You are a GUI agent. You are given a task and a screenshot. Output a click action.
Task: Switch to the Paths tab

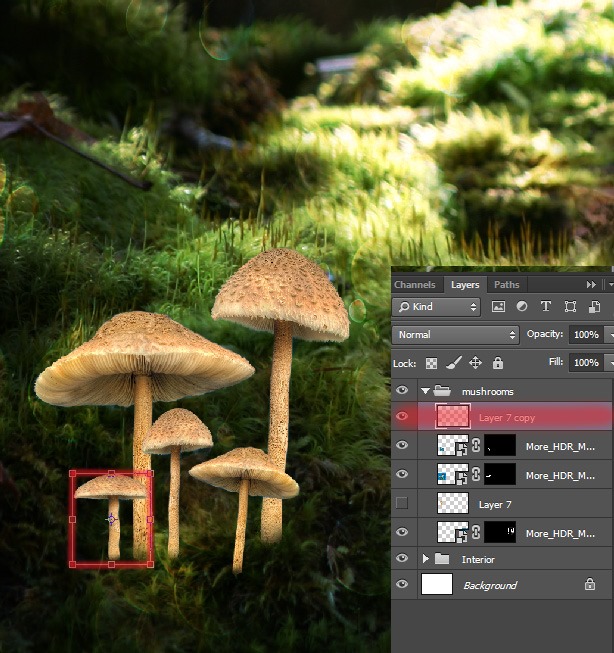tap(507, 284)
